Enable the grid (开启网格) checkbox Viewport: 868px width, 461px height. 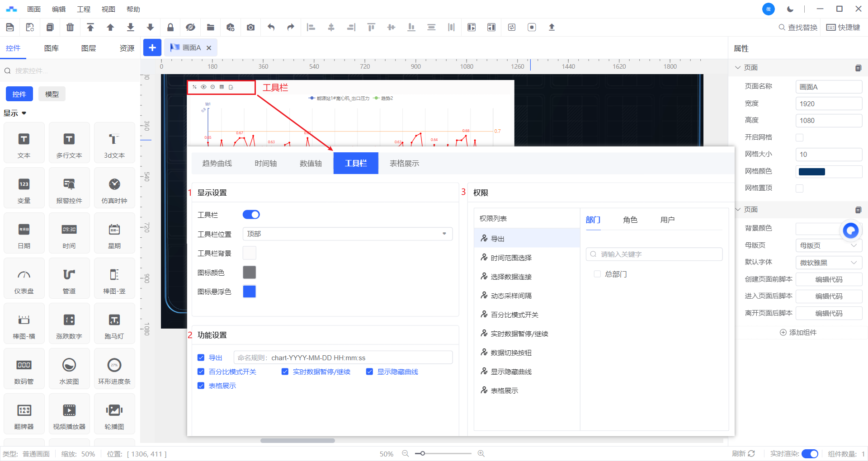click(x=799, y=137)
